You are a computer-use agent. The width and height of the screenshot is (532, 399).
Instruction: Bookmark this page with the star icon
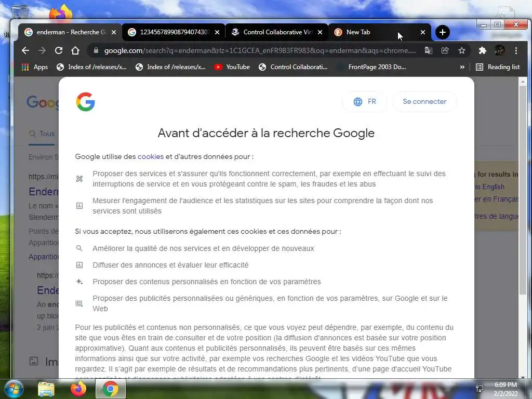tap(462, 50)
